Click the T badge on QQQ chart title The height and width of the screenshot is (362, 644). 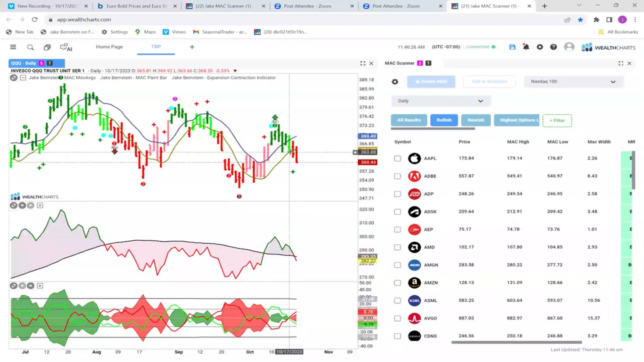point(50,63)
